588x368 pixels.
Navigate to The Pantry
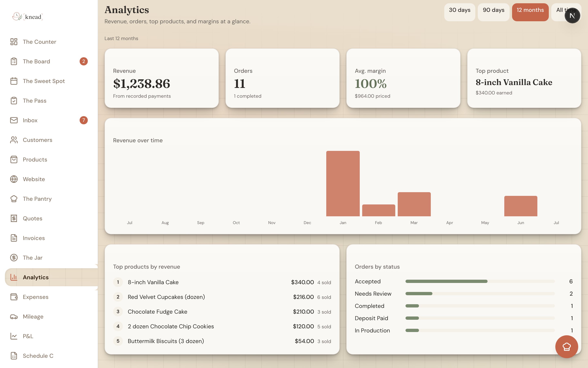point(51,199)
